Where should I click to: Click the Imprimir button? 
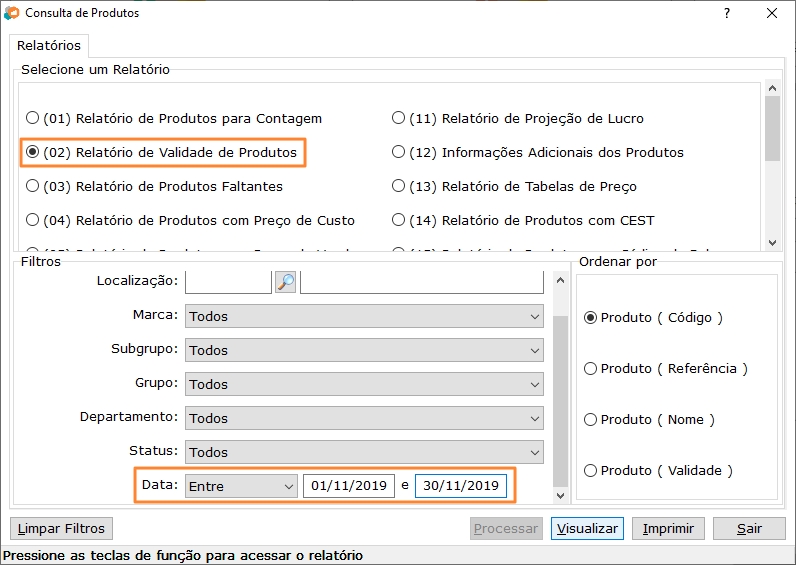click(x=668, y=528)
